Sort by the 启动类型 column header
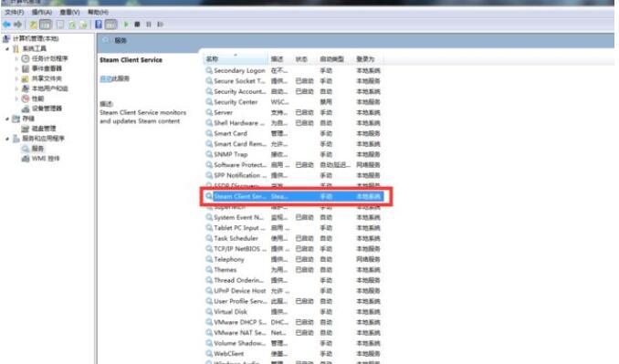Image resolution: width=619 pixels, height=364 pixels. tap(335, 59)
